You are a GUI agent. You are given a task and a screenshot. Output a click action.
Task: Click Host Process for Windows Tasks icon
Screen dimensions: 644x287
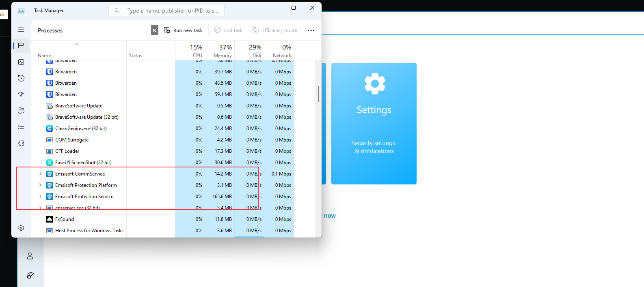(x=50, y=231)
